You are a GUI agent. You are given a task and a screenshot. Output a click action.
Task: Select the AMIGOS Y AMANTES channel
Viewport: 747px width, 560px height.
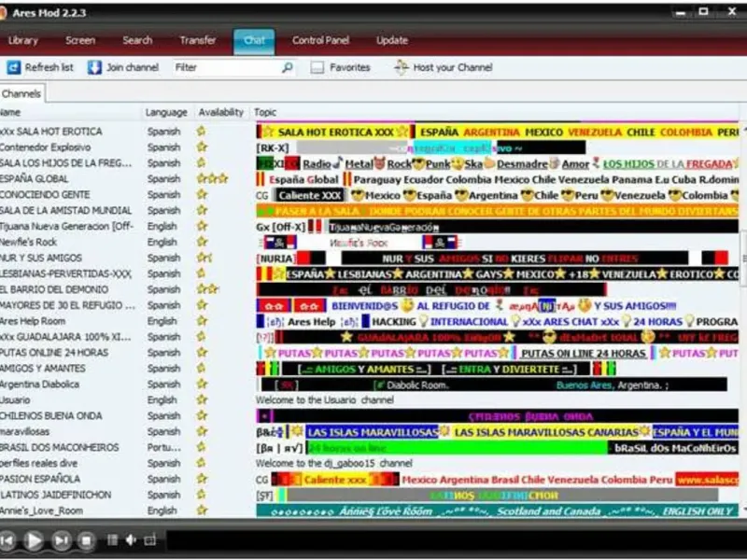pyautogui.click(x=42, y=369)
